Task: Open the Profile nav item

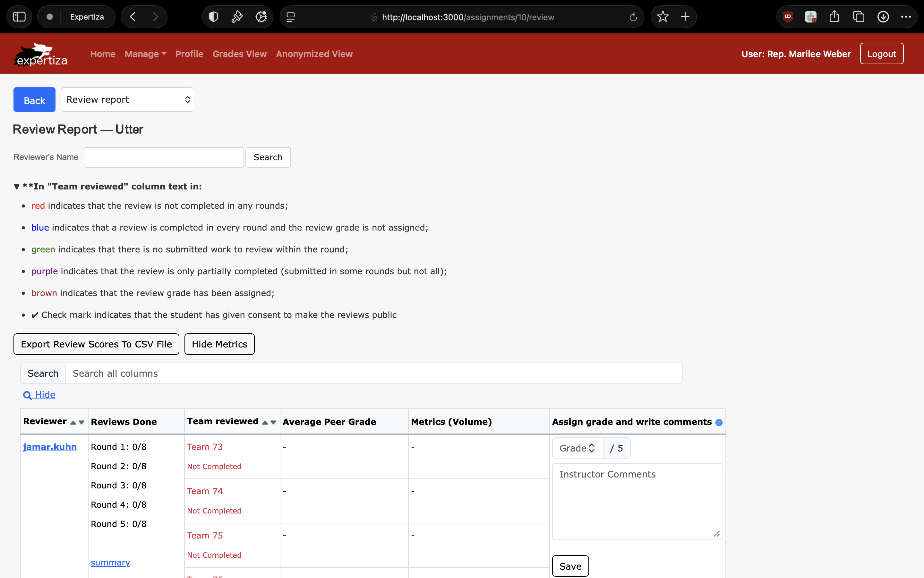Action: click(189, 54)
